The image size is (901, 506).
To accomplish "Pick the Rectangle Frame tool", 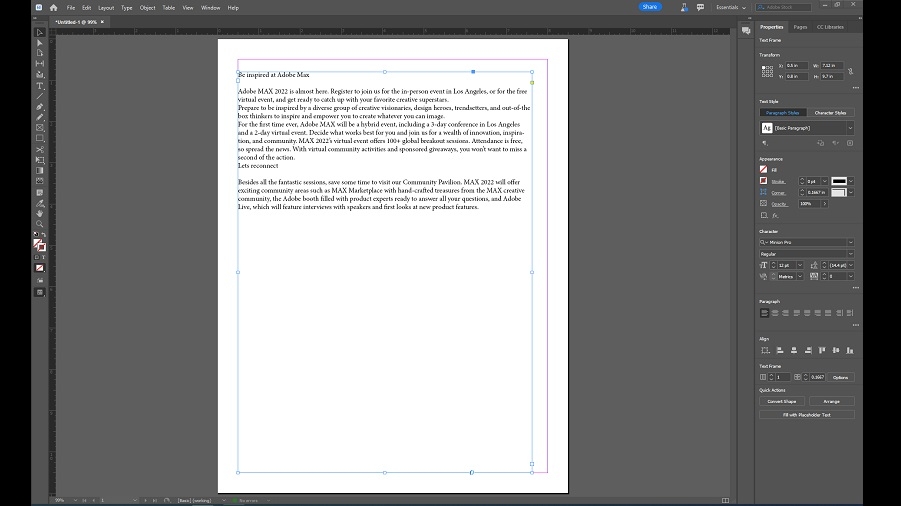I will click(x=40, y=128).
